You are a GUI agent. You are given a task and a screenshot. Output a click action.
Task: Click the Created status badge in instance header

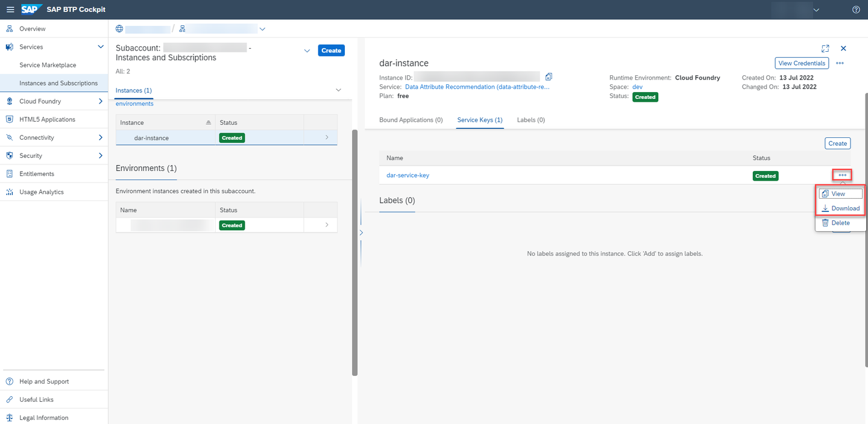pyautogui.click(x=645, y=97)
